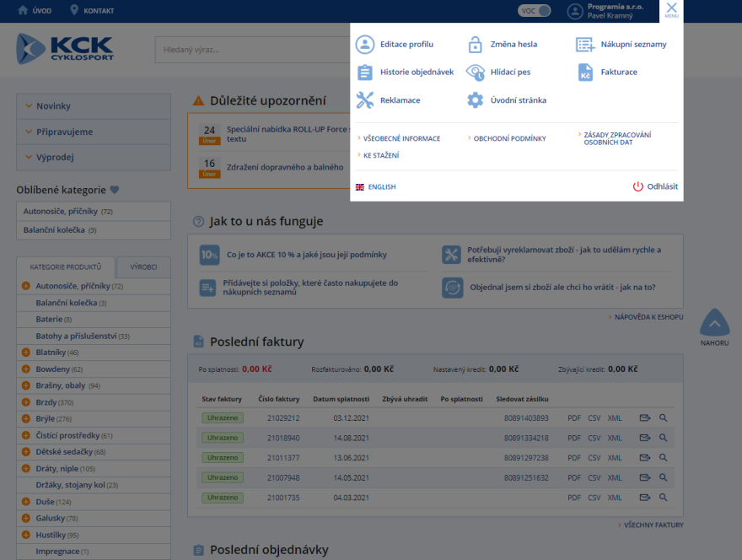The width and height of the screenshot is (742, 560).
Task: Expand the Hustilky category
Action: click(26, 535)
